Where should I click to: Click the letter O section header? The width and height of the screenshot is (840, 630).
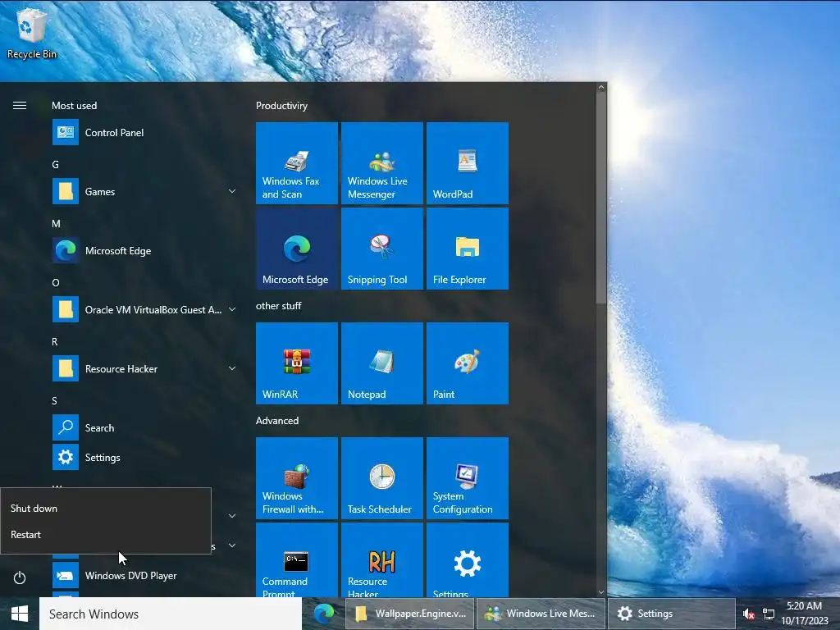pyautogui.click(x=56, y=282)
